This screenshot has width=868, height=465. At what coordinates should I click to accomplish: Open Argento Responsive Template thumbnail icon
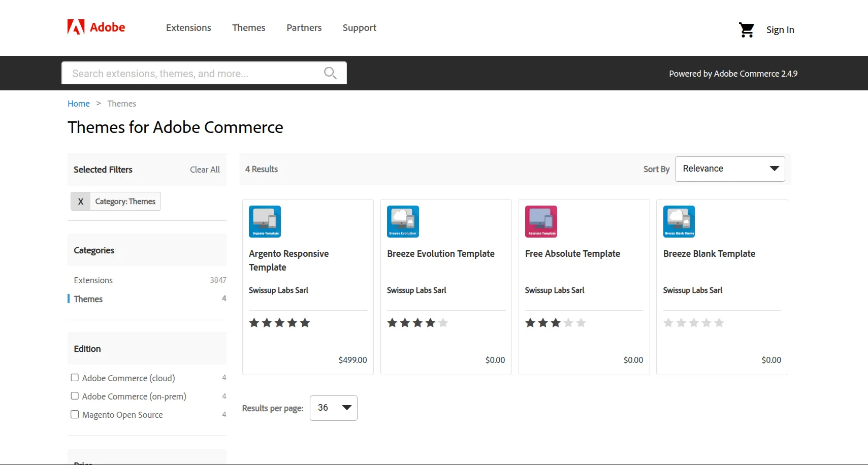(265, 221)
